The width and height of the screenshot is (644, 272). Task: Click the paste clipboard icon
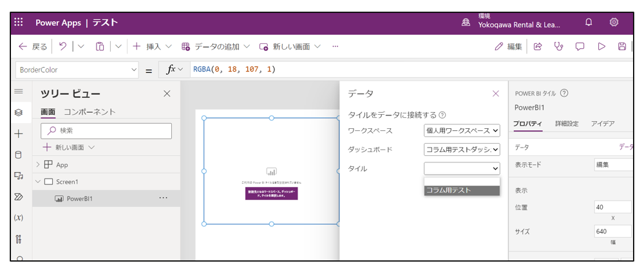[x=100, y=46]
